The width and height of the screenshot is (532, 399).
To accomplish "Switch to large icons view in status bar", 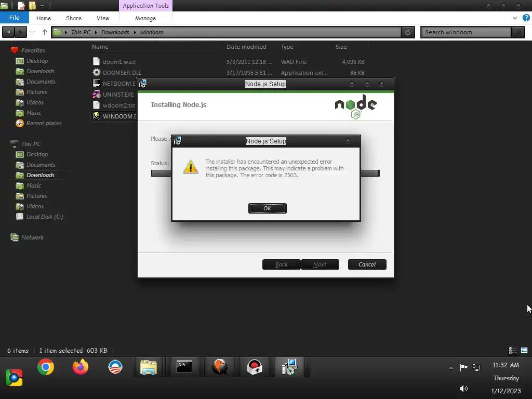I will [524, 350].
